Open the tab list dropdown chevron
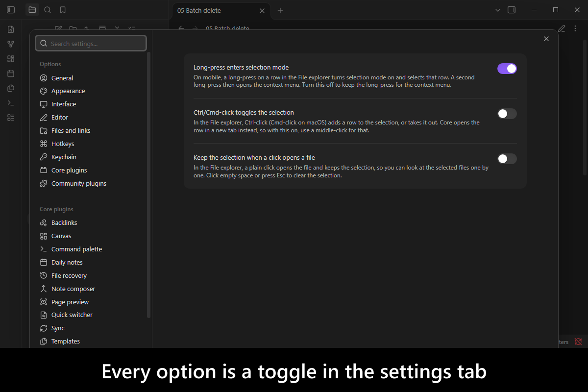 (498, 10)
